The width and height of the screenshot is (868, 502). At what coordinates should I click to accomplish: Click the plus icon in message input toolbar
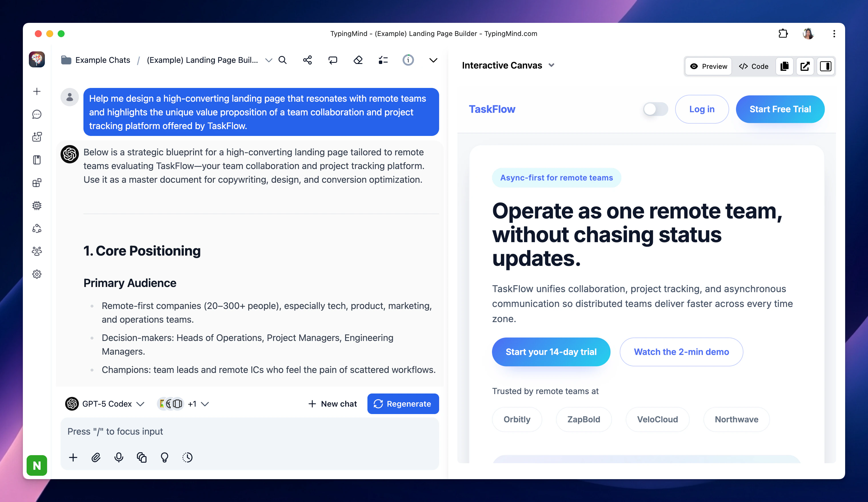click(x=73, y=457)
